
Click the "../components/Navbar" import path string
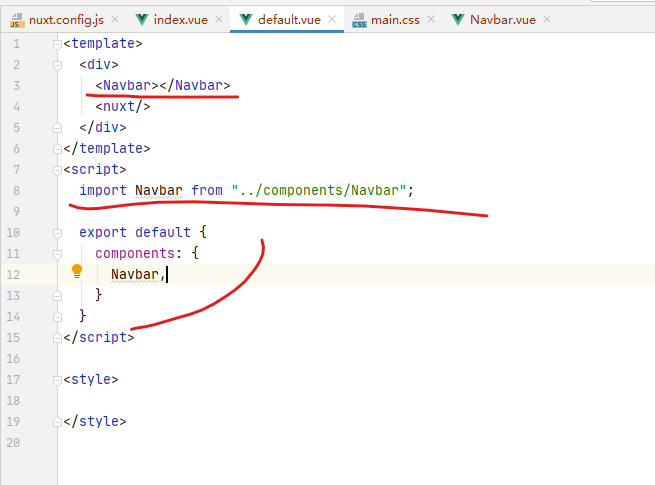pos(319,190)
